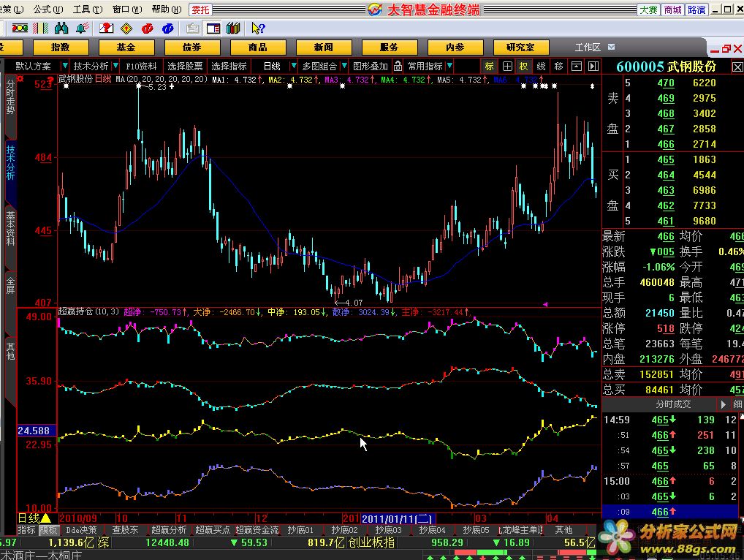Click the 指数 yellow button
Viewport: 744px width, 560px height.
60,48
